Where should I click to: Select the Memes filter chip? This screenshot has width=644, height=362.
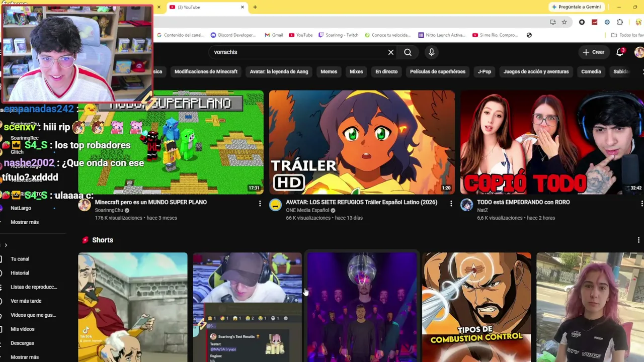pyautogui.click(x=329, y=72)
